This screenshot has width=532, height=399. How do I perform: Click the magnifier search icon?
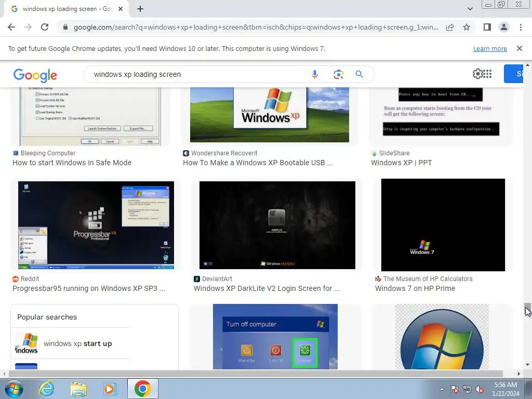[x=360, y=74]
